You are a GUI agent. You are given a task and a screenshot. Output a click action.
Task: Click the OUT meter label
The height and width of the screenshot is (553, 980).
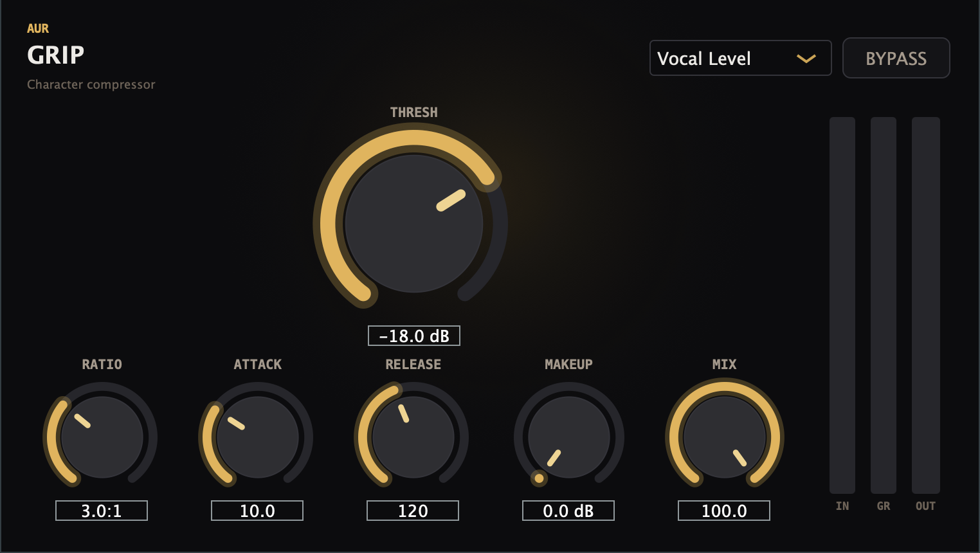pyautogui.click(x=926, y=506)
